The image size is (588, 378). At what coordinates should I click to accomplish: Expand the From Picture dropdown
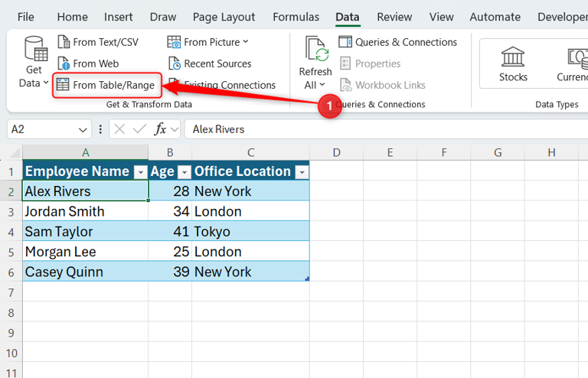coord(246,42)
